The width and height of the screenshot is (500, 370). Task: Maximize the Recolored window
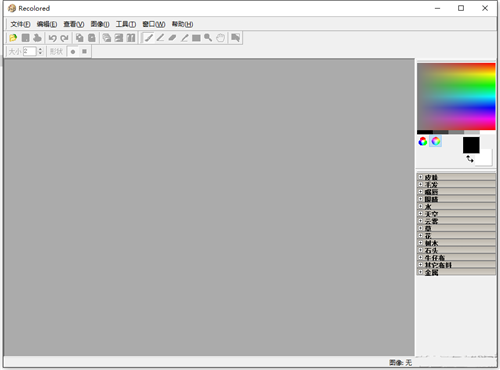[x=461, y=8]
